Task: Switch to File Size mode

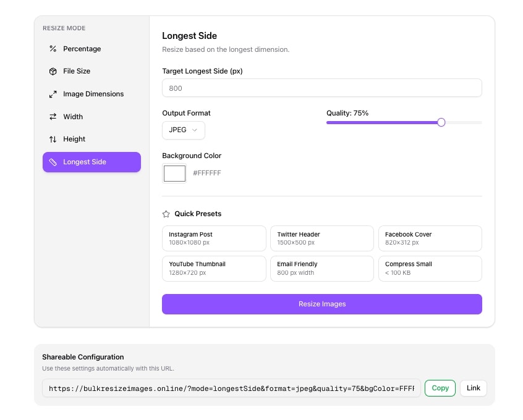Action: [91, 71]
